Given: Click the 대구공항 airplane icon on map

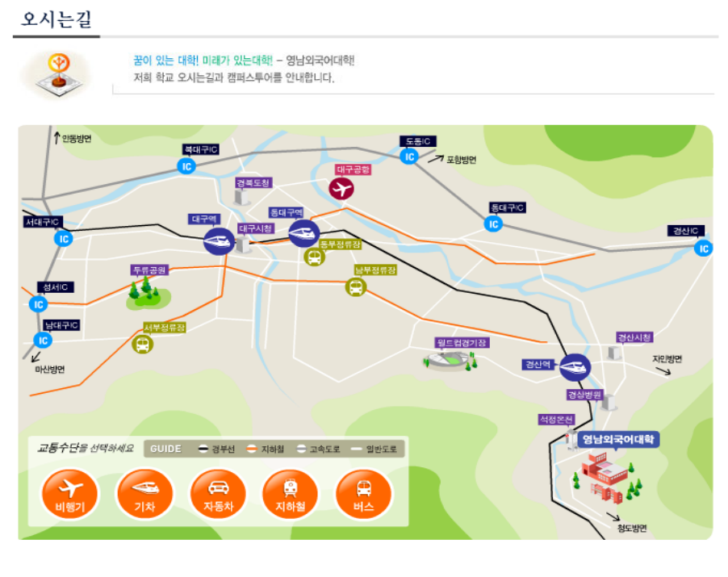Looking at the screenshot, I should click(x=341, y=189).
